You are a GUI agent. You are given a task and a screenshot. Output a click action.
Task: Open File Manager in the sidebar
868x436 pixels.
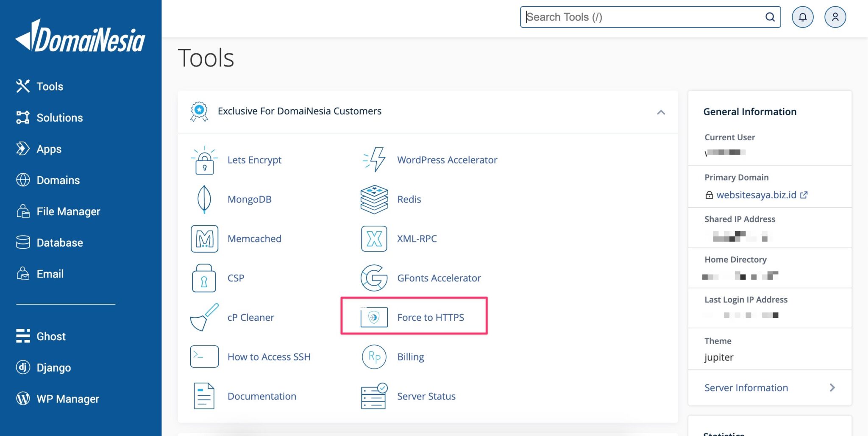[x=68, y=211]
